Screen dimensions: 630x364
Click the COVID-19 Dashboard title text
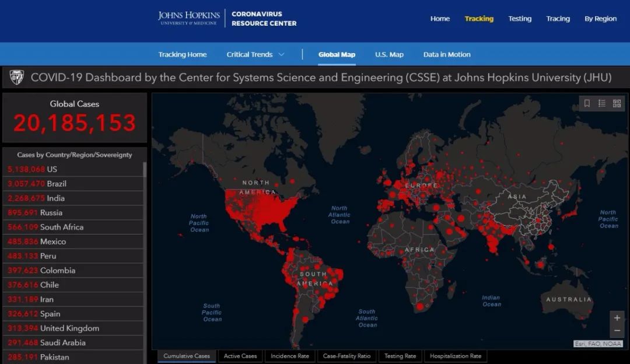point(321,77)
